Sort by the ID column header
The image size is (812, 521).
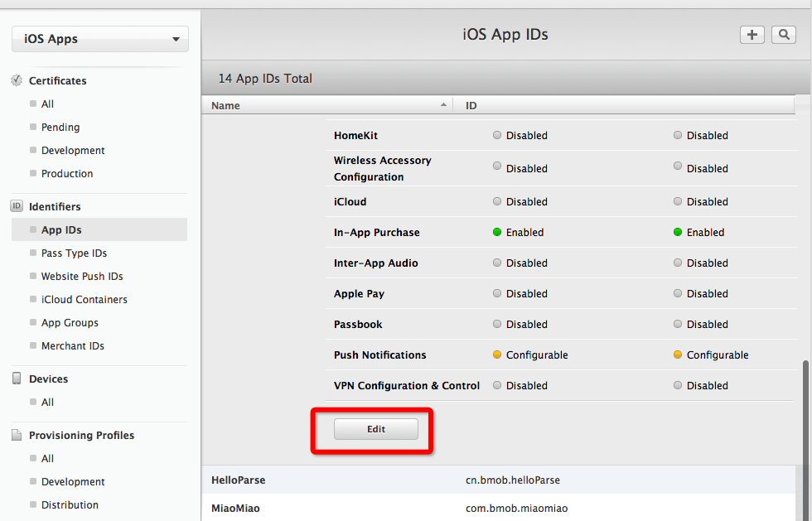click(x=621, y=106)
